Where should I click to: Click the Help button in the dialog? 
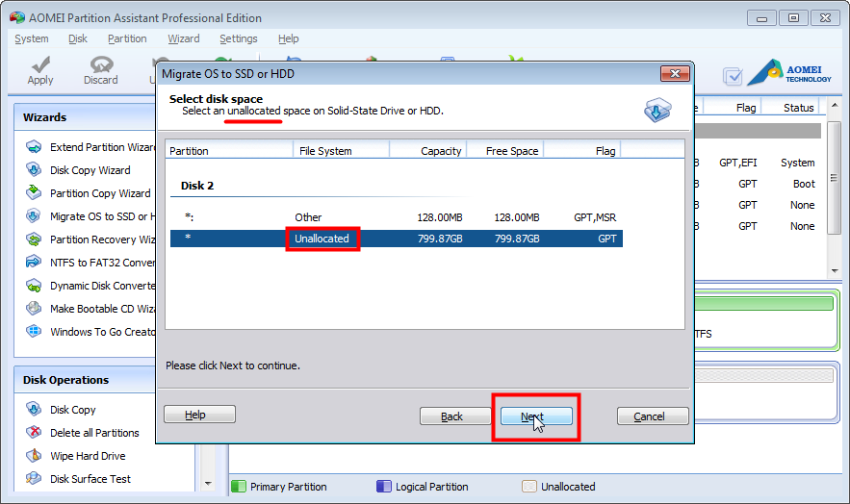tap(199, 415)
